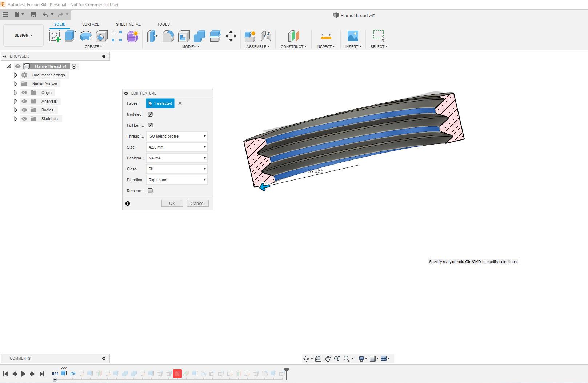Open the Class dropdown
The image size is (588, 383).
(177, 169)
